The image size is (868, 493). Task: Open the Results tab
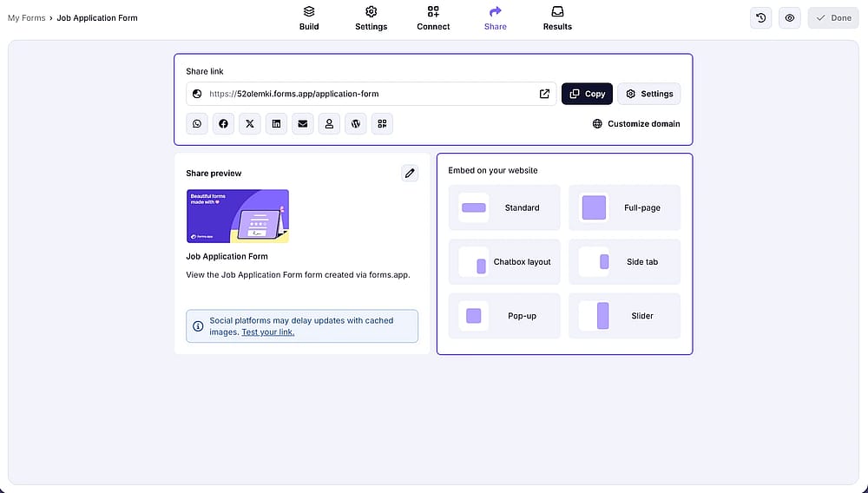point(557,18)
